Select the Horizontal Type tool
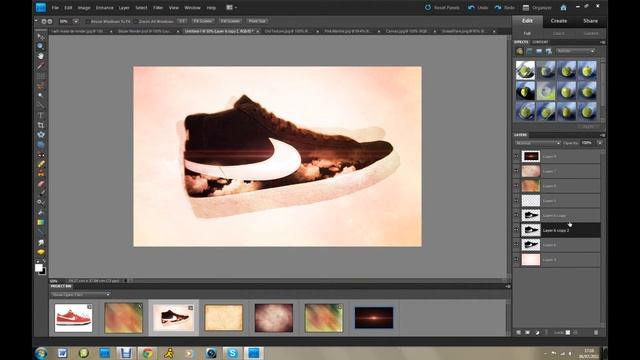The image size is (640, 360). (x=40, y=115)
